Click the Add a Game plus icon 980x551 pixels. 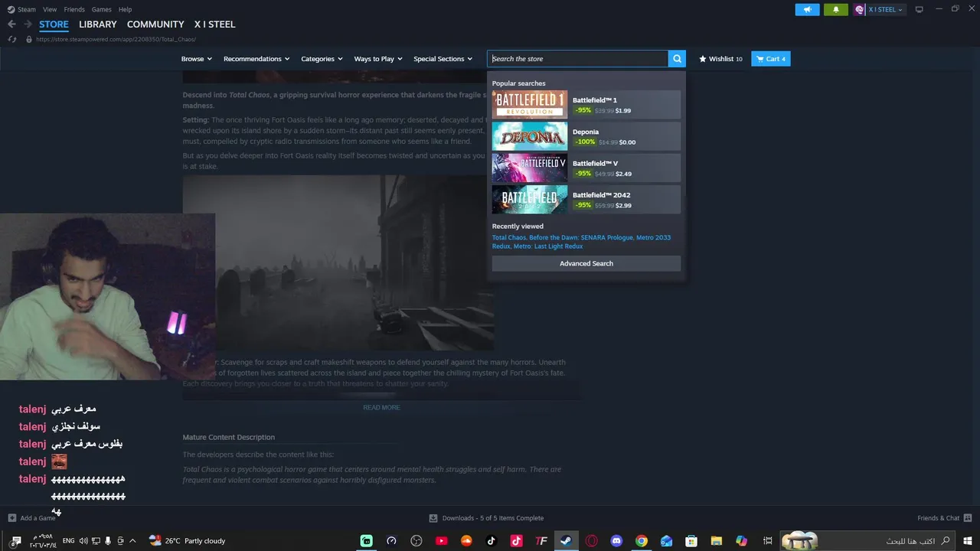pos(12,518)
